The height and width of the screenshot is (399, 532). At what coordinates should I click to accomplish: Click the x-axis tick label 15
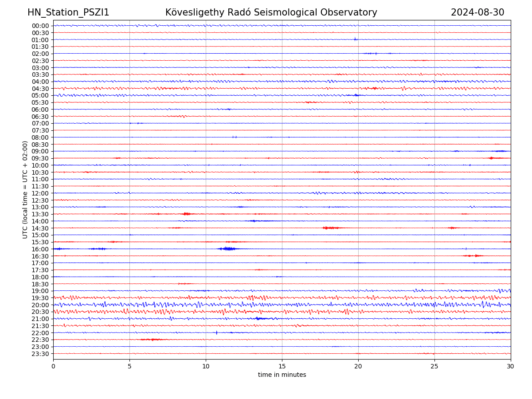coord(282,367)
